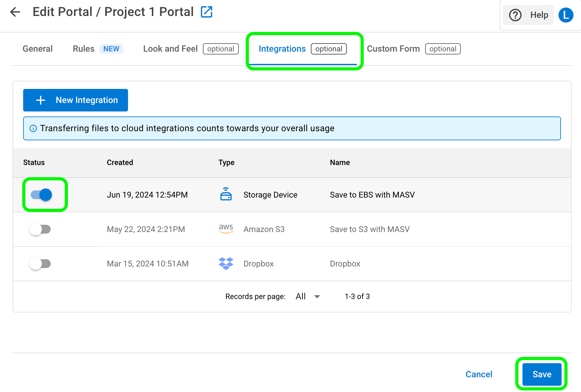
Task: Open Help via question mark icon
Action: click(515, 15)
